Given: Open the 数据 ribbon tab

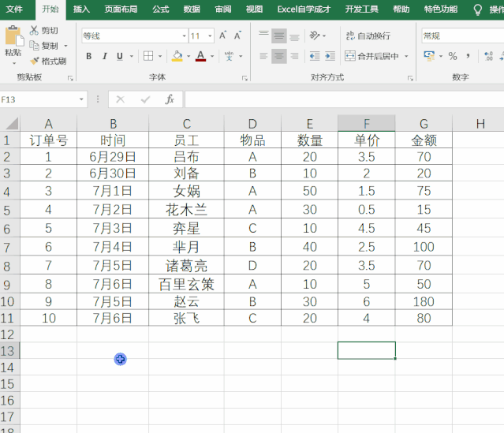Looking at the screenshot, I should click(192, 9).
